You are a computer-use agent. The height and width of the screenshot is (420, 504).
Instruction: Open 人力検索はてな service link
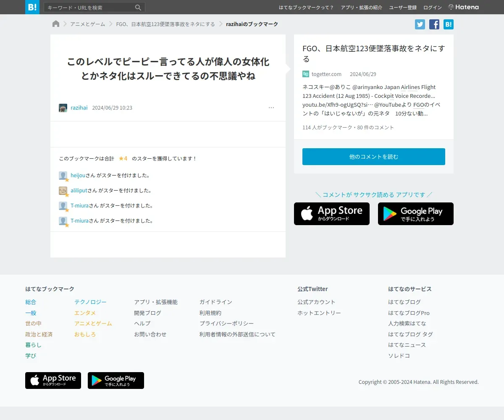(407, 323)
